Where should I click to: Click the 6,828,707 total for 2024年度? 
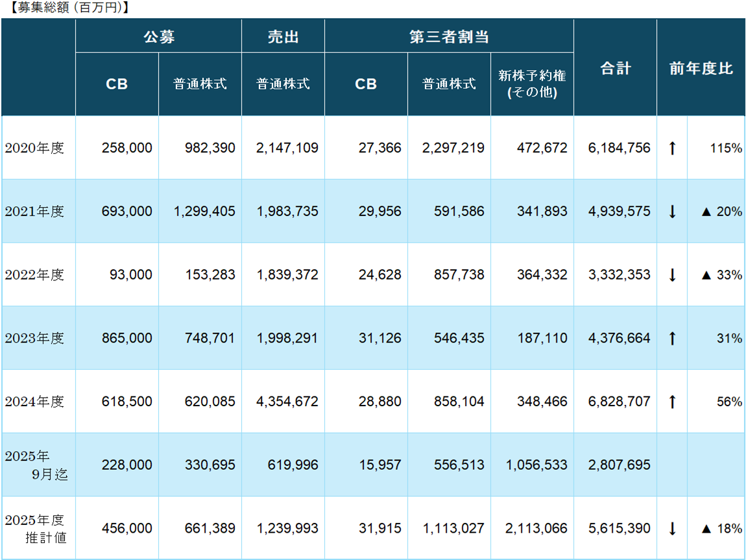(614, 401)
